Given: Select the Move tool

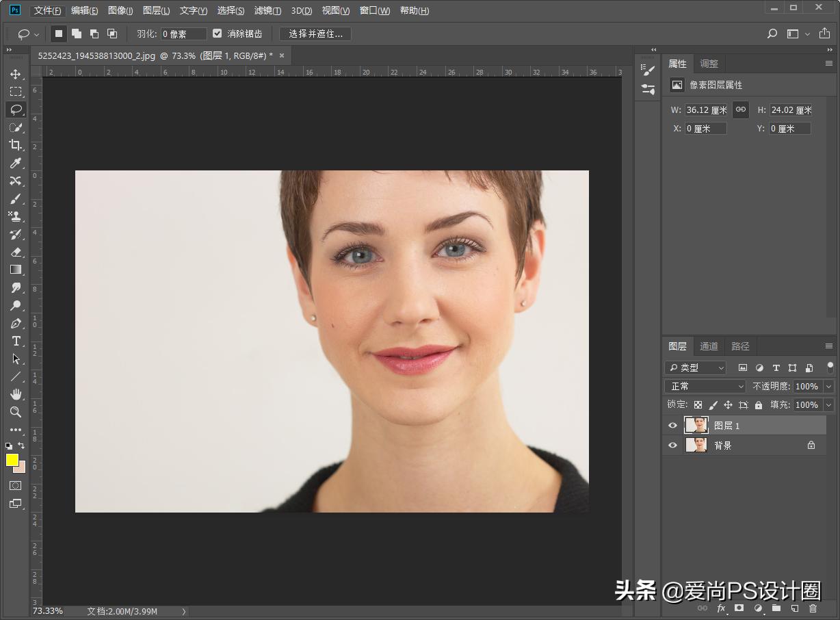Looking at the screenshot, I should 16,74.
